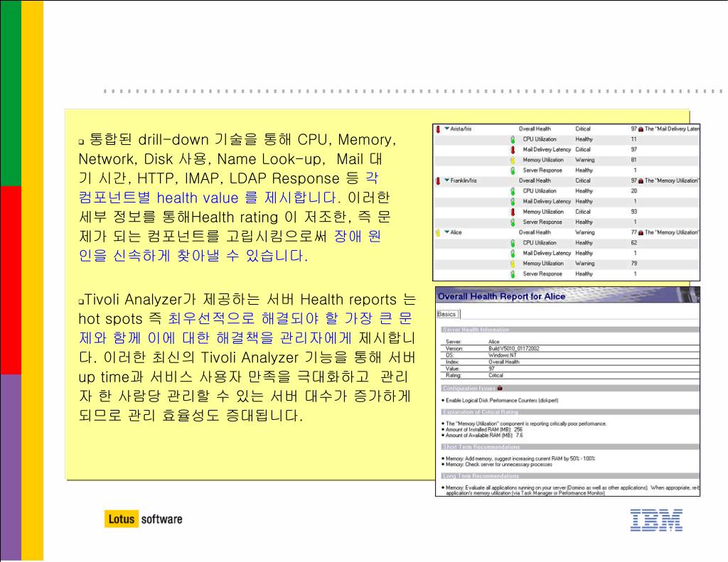Click the 'Configuration Issues' section header text

pos(469,389)
